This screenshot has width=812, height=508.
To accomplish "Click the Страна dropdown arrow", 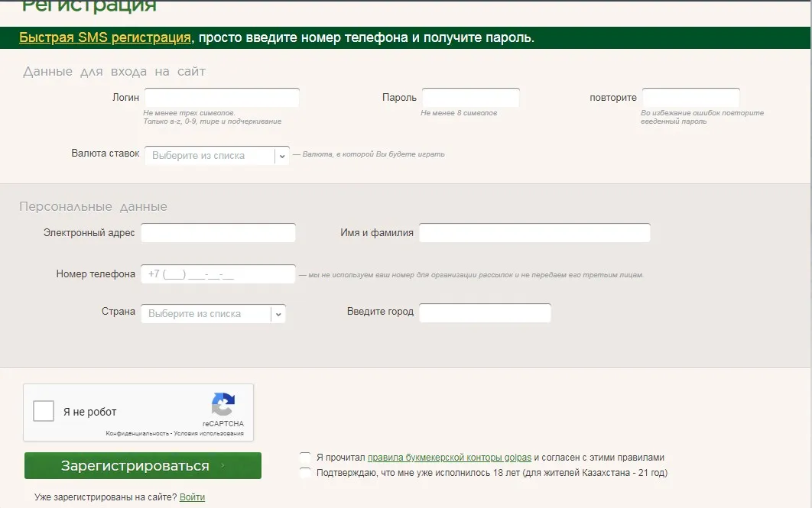I will point(278,314).
